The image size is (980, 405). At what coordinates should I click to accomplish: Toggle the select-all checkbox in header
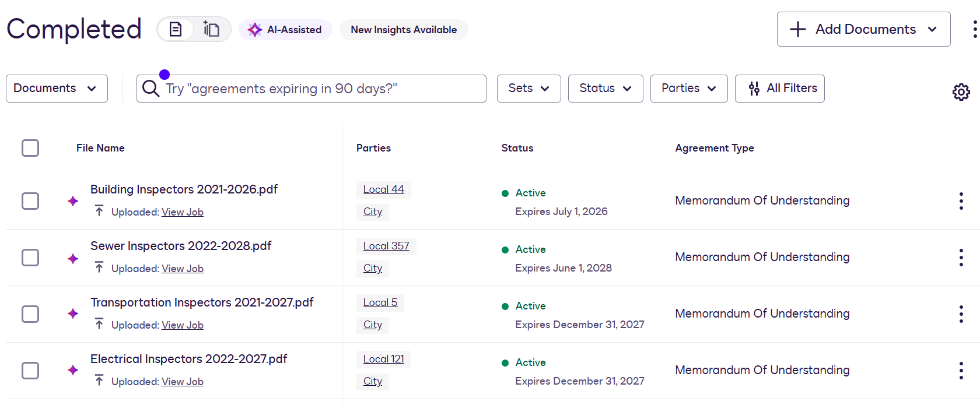tap(30, 148)
